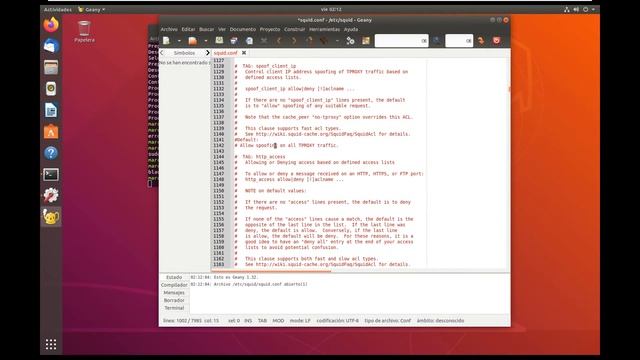Click the go-to-line number field
This screenshot has height=360, width=640.
click(x=459, y=40)
